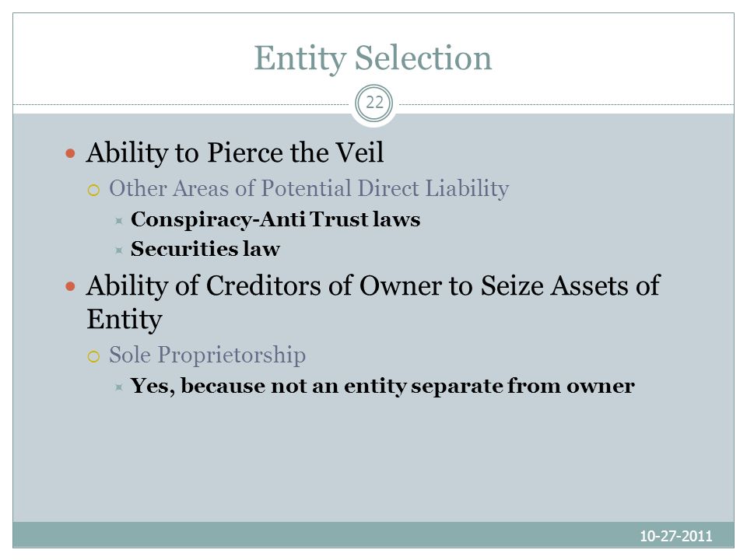
Task: Click the slide number 22 circle
Action: pos(374,103)
